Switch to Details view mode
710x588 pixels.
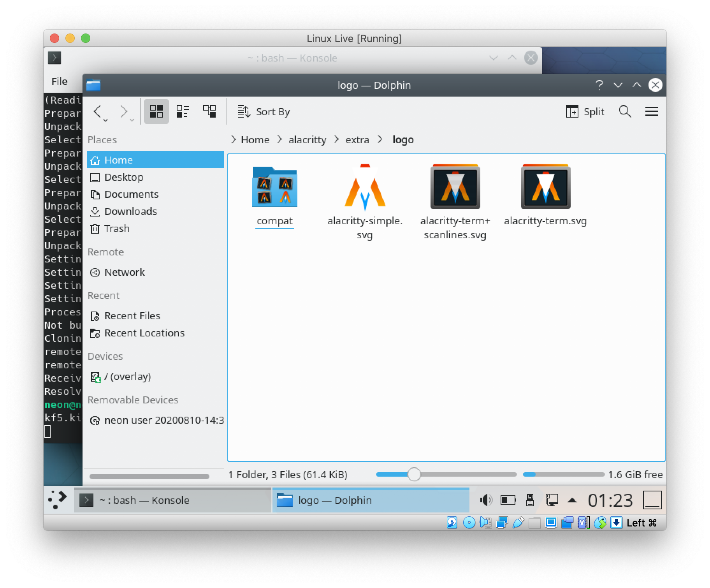coord(183,111)
